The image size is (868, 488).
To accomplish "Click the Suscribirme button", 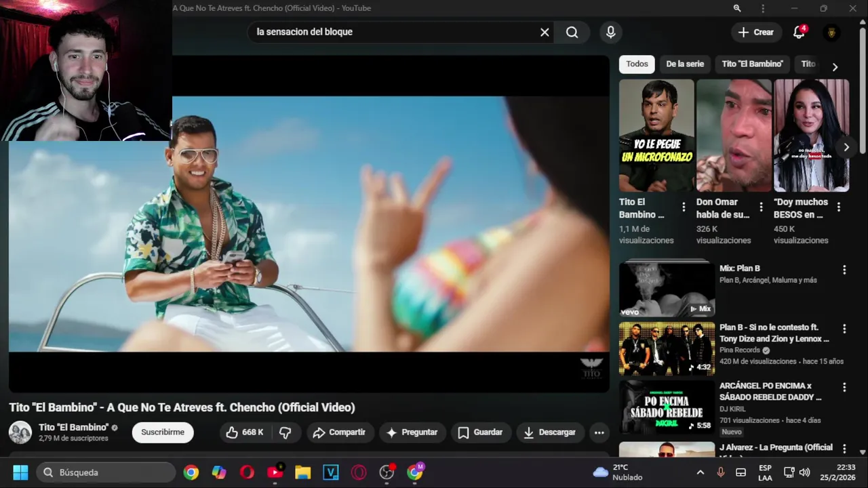I will 163,432.
